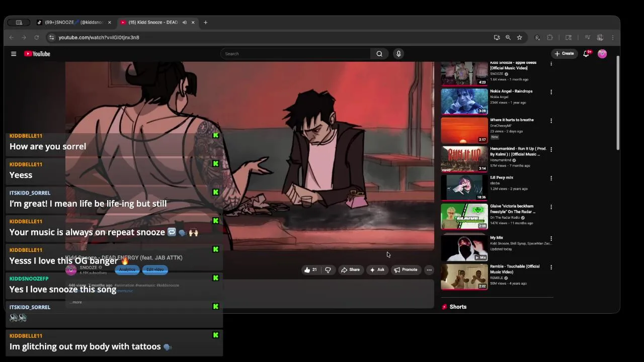This screenshot has width=644, height=362.
Task: Click the page vertical scrollbar
Action: click(x=618, y=103)
